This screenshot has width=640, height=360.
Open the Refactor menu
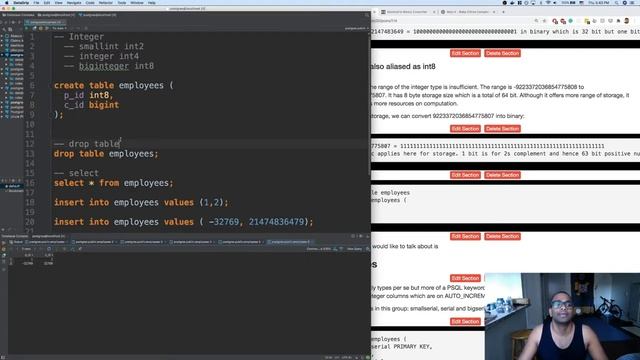click(106, 3)
